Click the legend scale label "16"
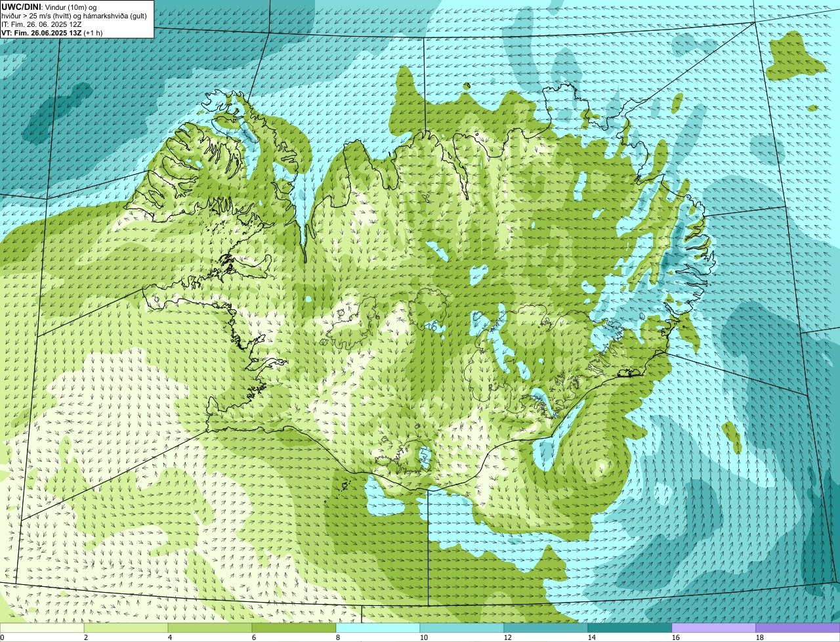The height and width of the screenshot is (642, 840). 676,637
